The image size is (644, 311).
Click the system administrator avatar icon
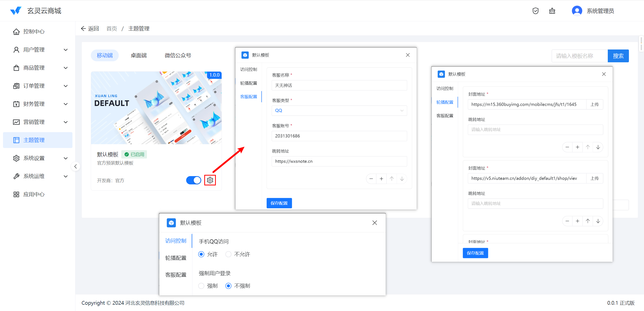coord(577,11)
